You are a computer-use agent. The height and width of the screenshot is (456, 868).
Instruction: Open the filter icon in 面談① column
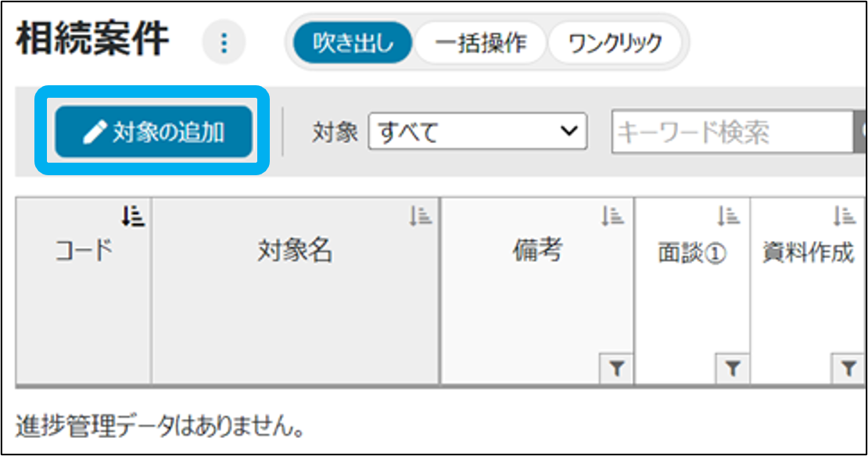pos(732,370)
